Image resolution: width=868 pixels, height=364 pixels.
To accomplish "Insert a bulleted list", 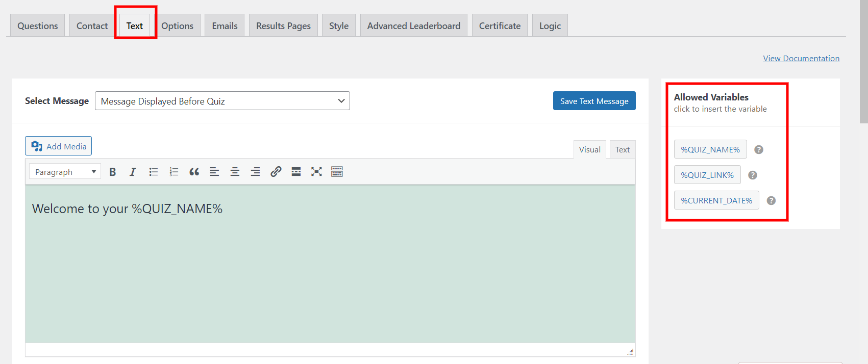I will pos(153,172).
